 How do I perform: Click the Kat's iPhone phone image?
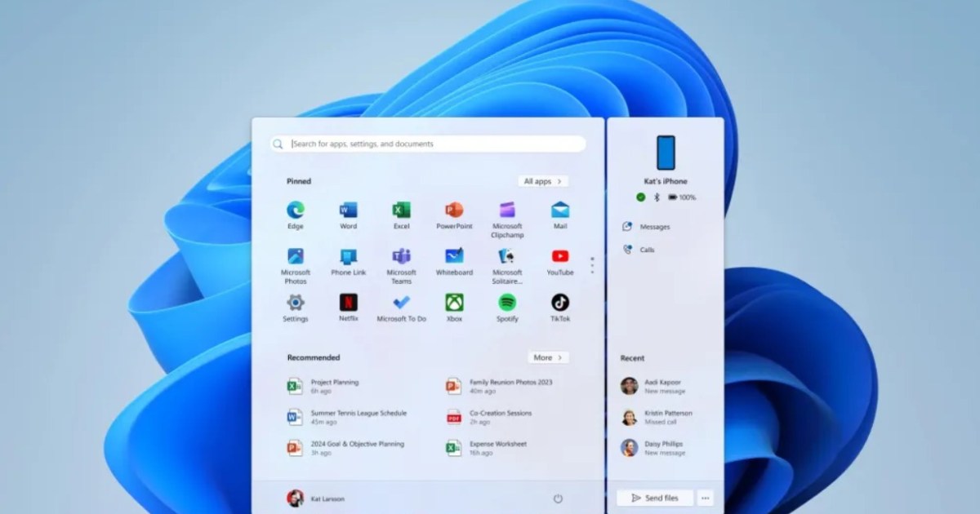(666, 153)
